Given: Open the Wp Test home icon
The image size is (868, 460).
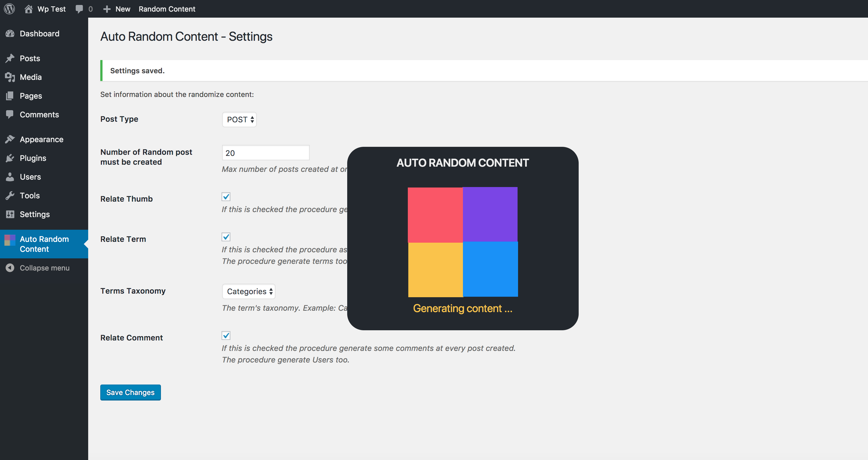Looking at the screenshot, I should click(28, 9).
